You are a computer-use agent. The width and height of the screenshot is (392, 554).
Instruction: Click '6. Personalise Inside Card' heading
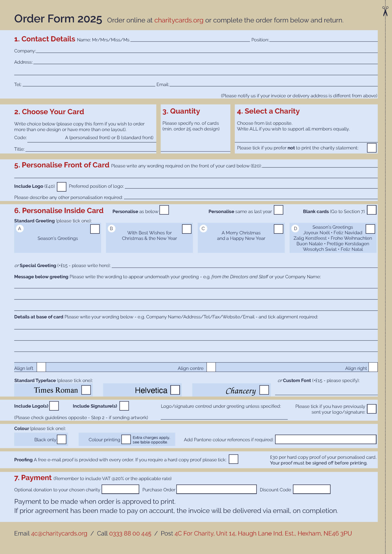[x=59, y=210]
